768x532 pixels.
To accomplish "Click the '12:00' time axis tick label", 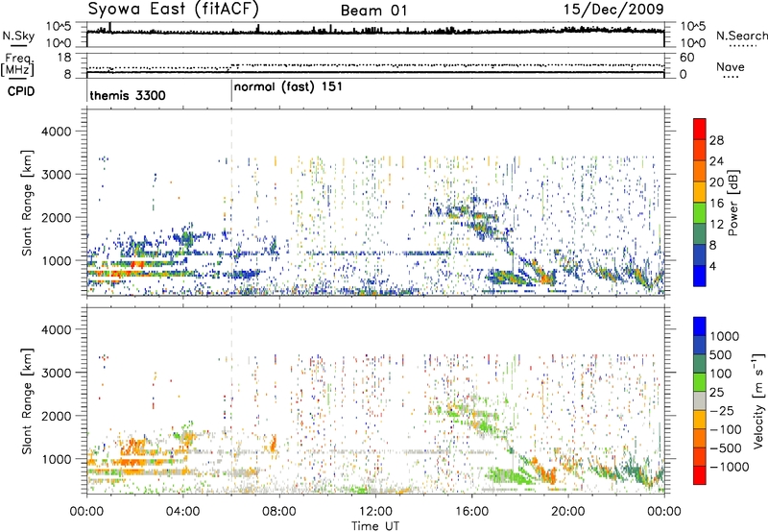I will [x=375, y=512].
